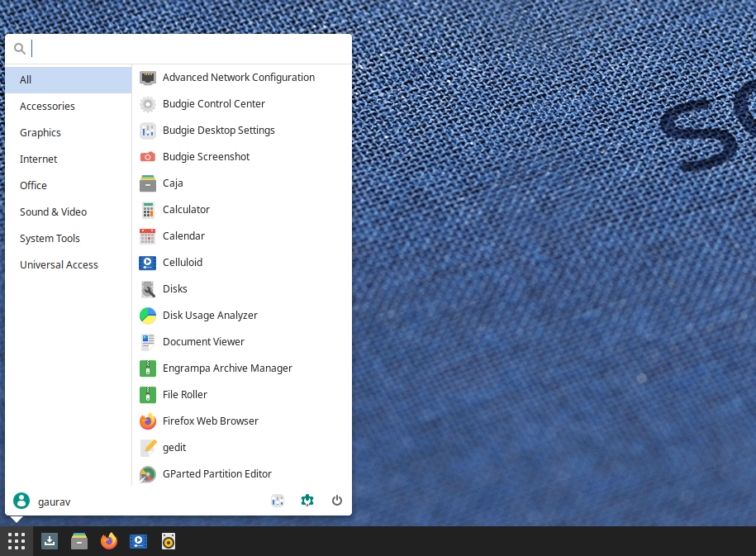
Task: Click the 'Engrampa Archive Manager' text
Action: 227,368
